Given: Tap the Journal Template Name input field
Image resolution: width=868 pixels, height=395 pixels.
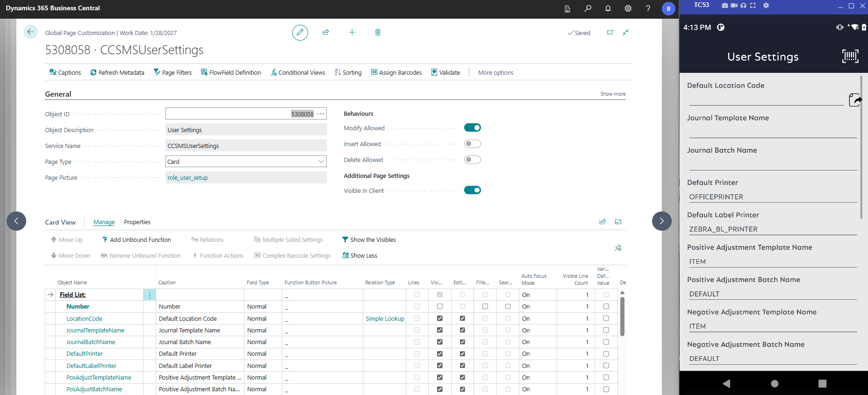Looking at the screenshot, I should [772, 132].
